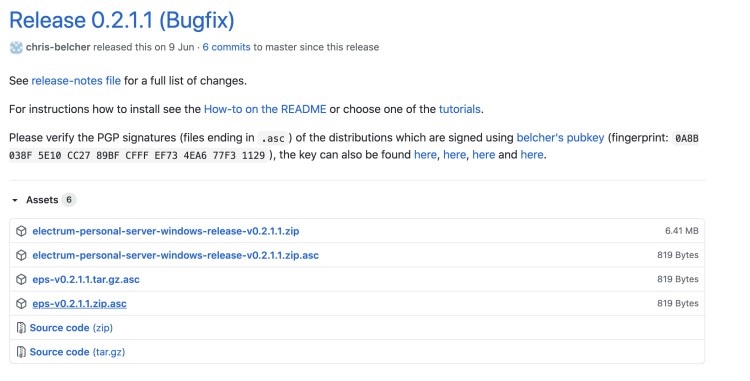This screenshot has width=750, height=381.
Task: Click zip file icon for Source code (zip)
Action: tap(21, 327)
